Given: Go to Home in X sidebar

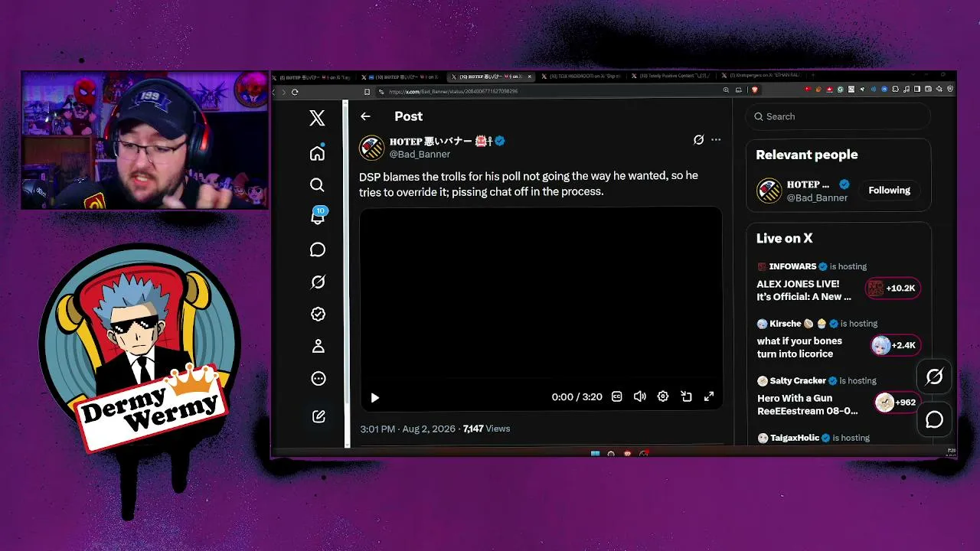Looking at the screenshot, I should [317, 153].
